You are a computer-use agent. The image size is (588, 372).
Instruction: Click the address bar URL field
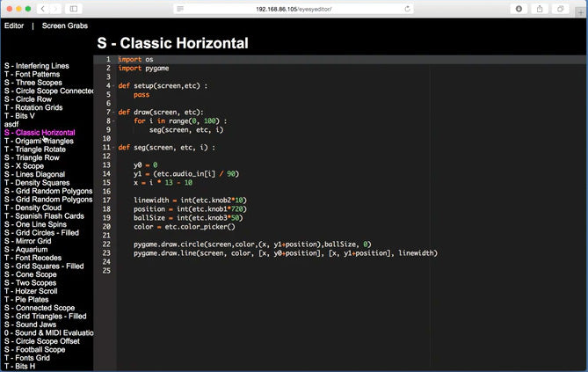[x=294, y=8]
